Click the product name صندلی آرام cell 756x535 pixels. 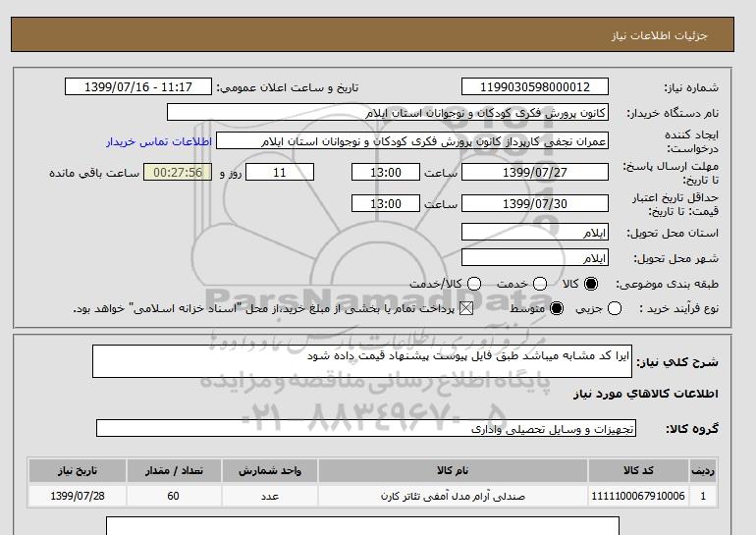(453, 496)
